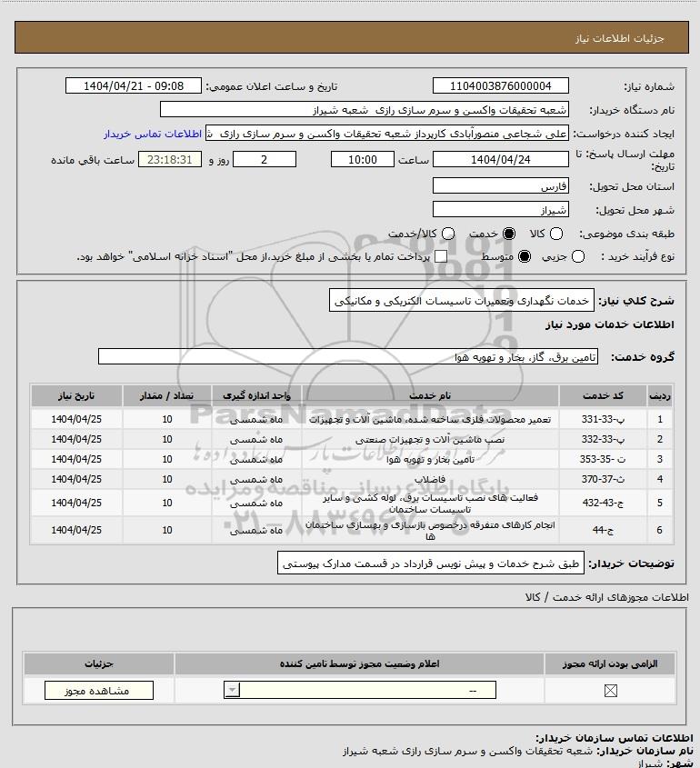
Task: Click the کد خدمت column header
Action: coord(603,395)
